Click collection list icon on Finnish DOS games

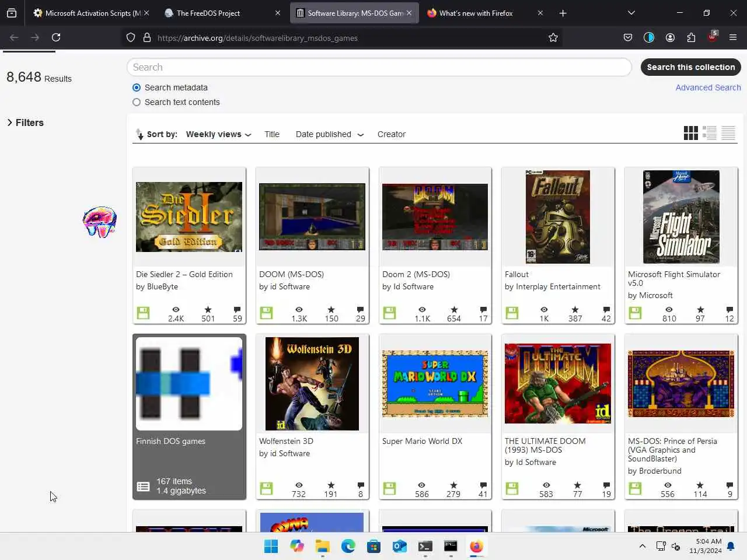tap(143, 487)
